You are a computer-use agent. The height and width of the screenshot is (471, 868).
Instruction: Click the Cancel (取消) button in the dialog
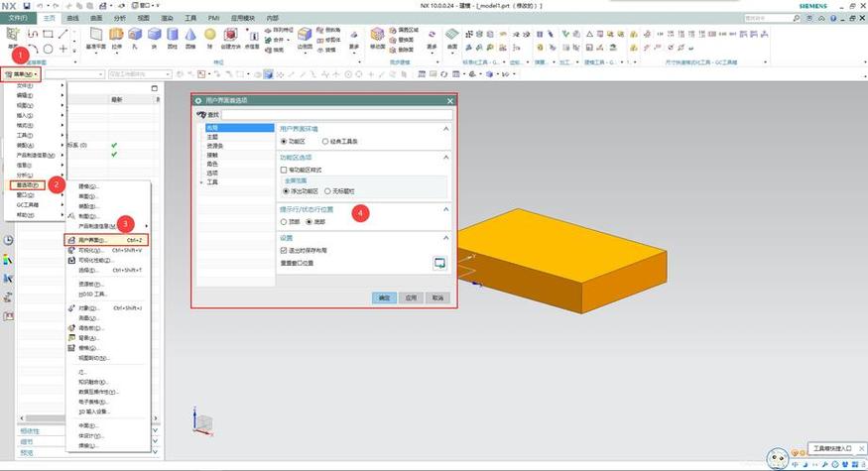(437, 297)
